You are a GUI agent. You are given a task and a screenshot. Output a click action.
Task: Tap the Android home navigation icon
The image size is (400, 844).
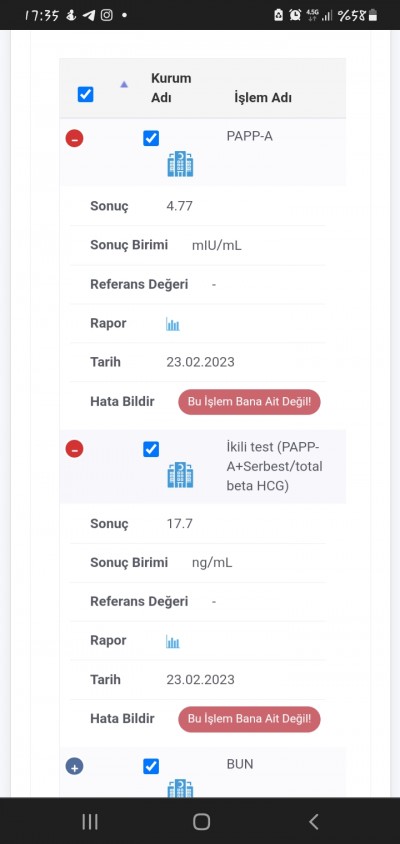click(201, 821)
